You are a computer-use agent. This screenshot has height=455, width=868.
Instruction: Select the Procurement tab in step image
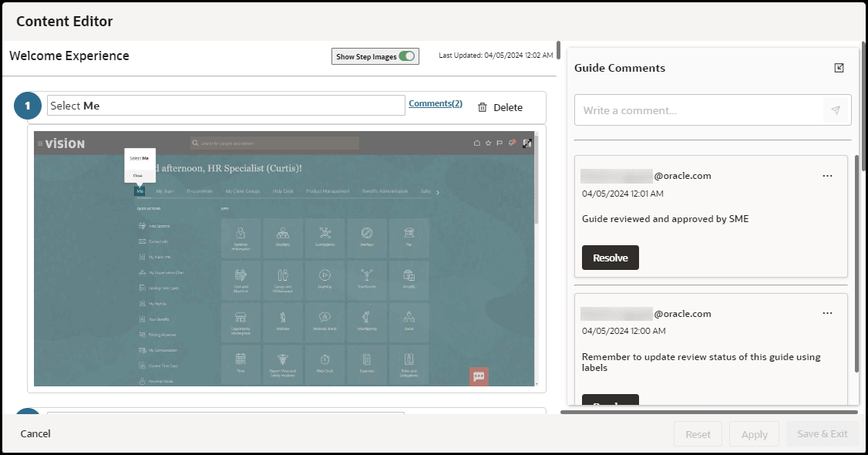200,191
